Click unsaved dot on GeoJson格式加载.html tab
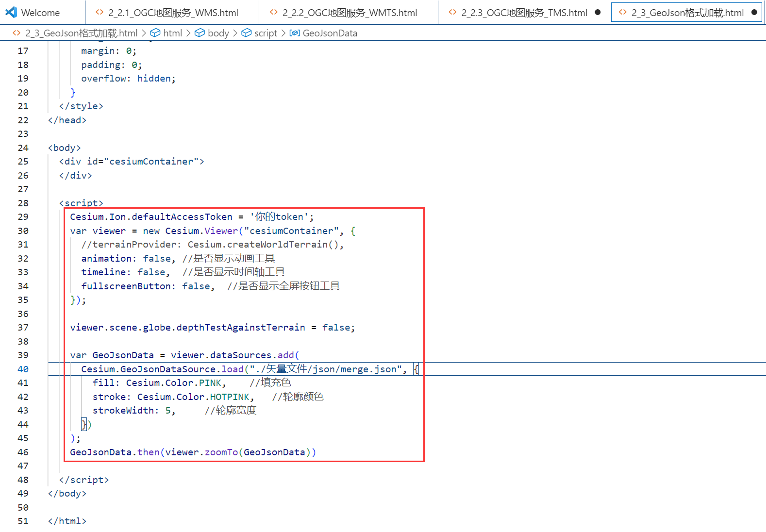Image resolution: width=766 pixels, height=532 pixels. click(754, 13)
